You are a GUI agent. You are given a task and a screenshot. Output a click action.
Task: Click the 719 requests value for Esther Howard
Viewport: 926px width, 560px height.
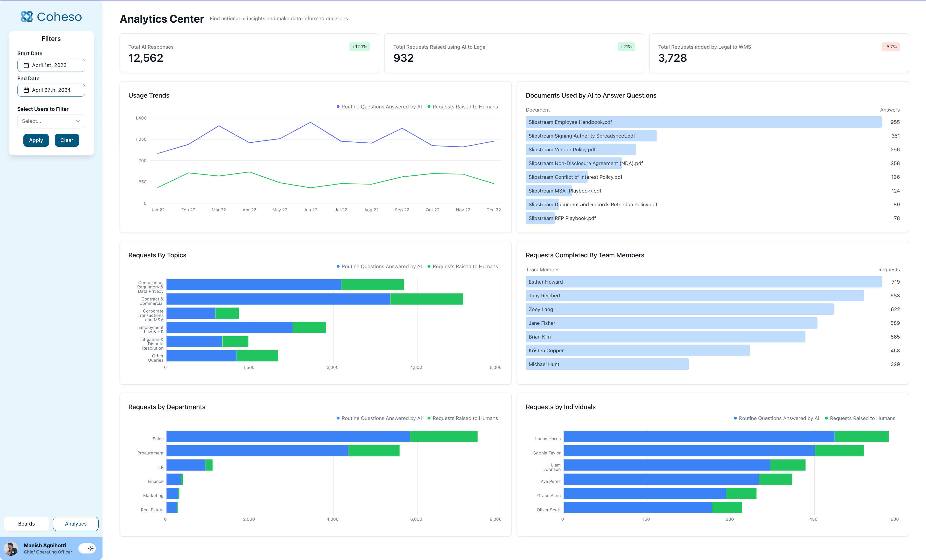point(895,282)
